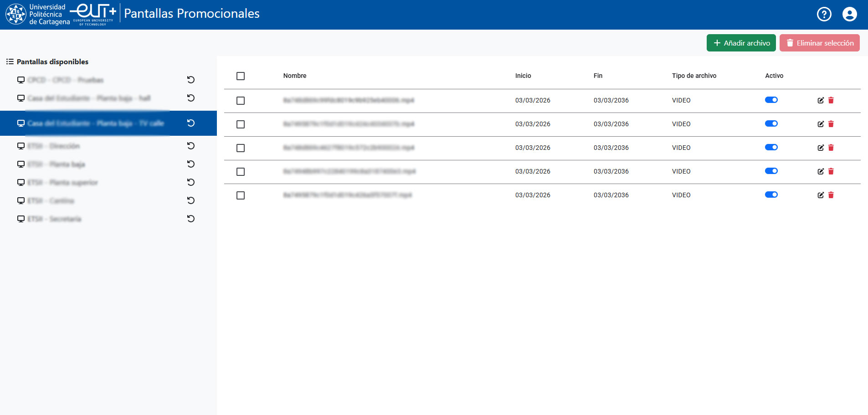868x415 pixels.
Task: Click the Eliminar selección button
Action: 819,43
